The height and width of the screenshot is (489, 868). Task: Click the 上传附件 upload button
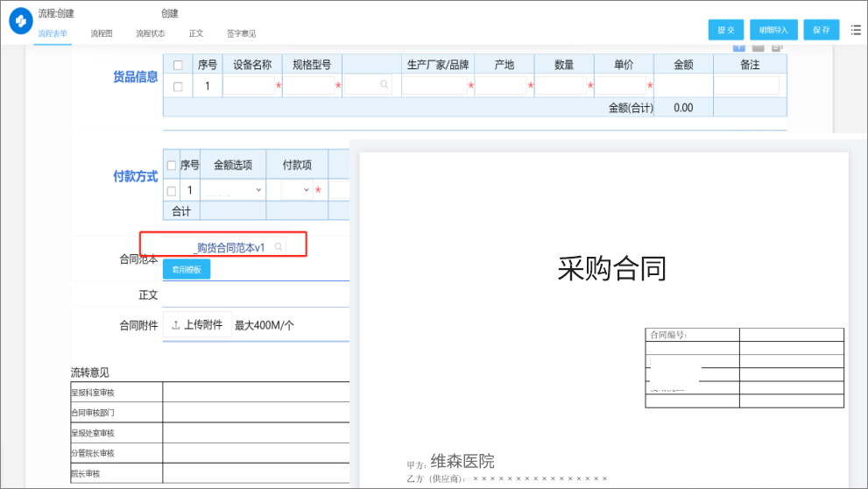coord(198,325)
